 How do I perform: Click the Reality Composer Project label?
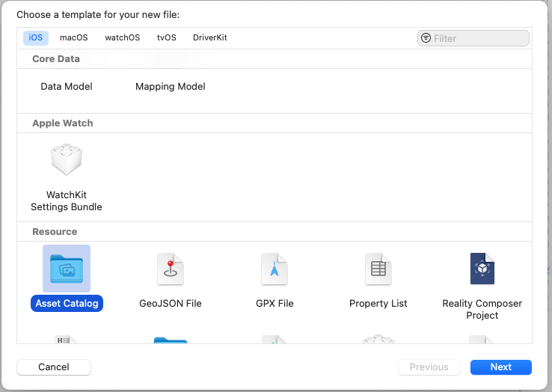(x=482, y=309)
